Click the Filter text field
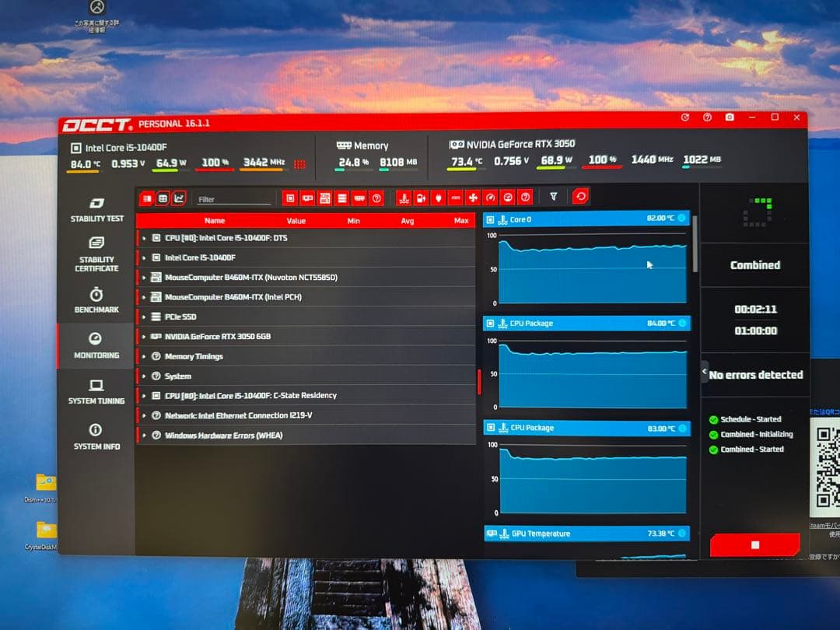The width and height of the screenshot is (840, 630). click(233, 199)
